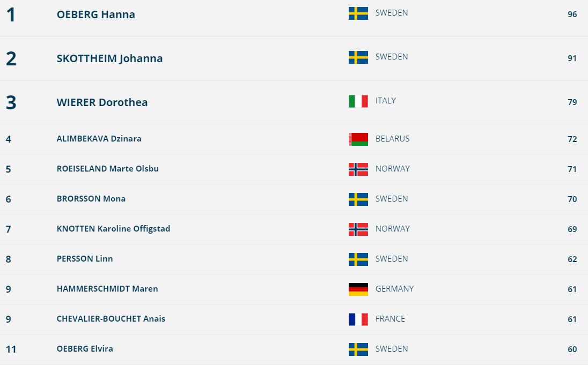The width and height of the screenshot is (588, 365).
Task: Select BRORSSON Mona in the ranking
Action: 91,199
